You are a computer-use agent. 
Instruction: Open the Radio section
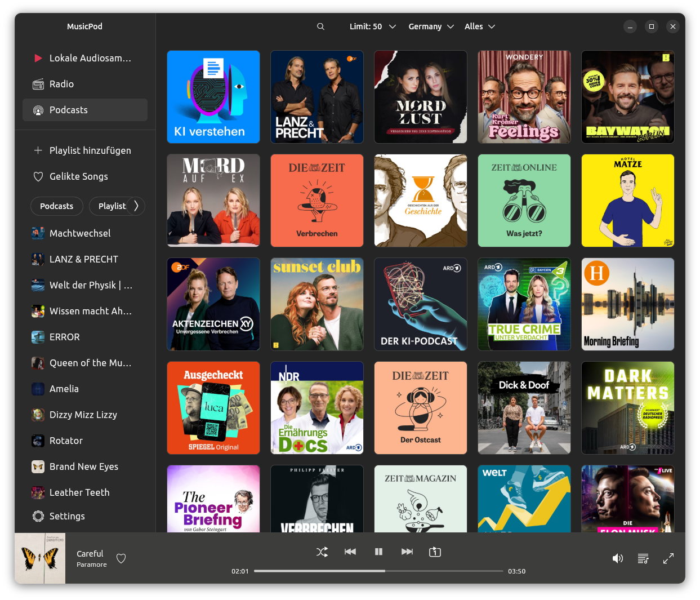[x=85, y=84]
